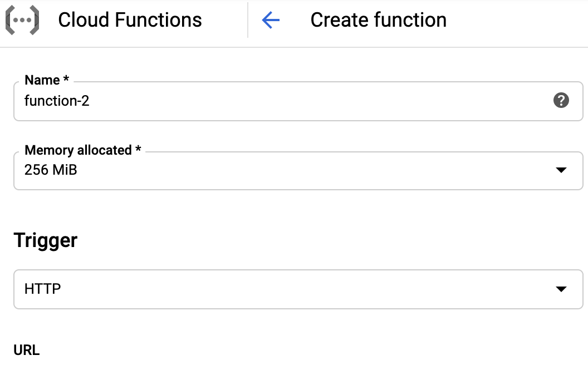
Task: Go back using the blue arrow
Action: coord(271,20)
